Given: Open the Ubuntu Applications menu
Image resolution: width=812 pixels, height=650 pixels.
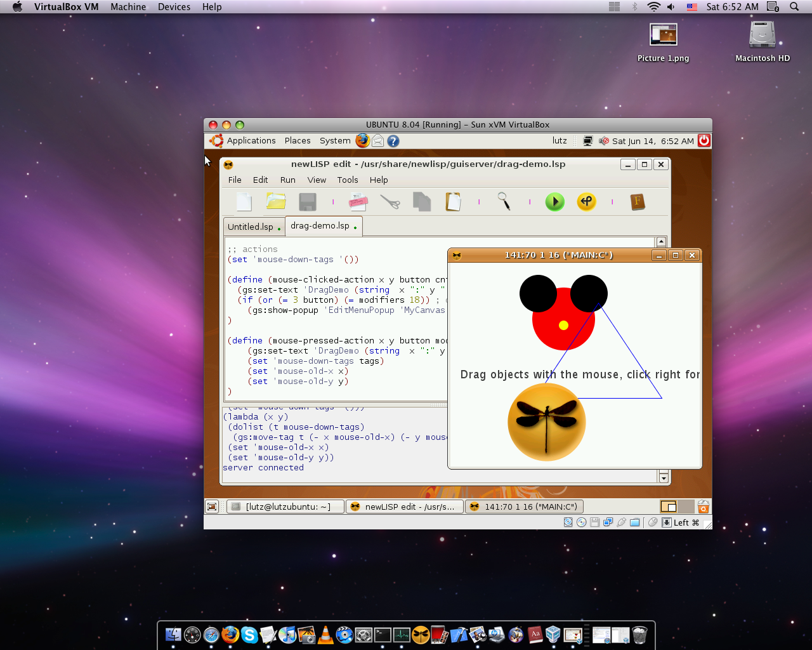Looking at the screenshot, I should point(251,141).
